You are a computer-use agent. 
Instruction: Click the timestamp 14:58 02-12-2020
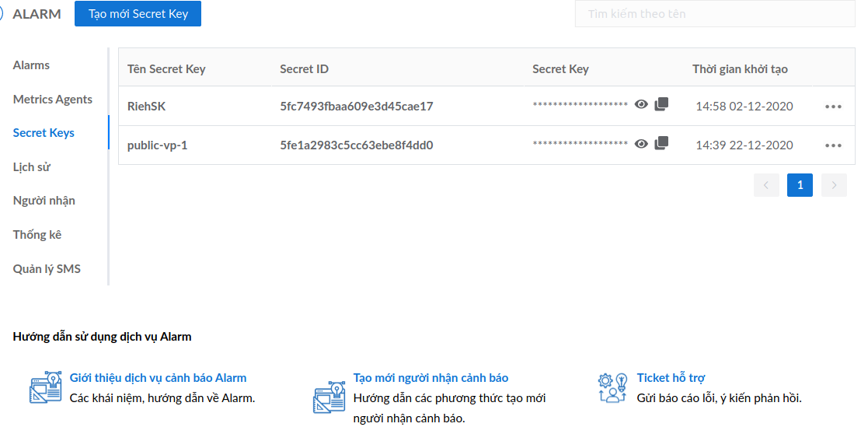coord(744,107)
